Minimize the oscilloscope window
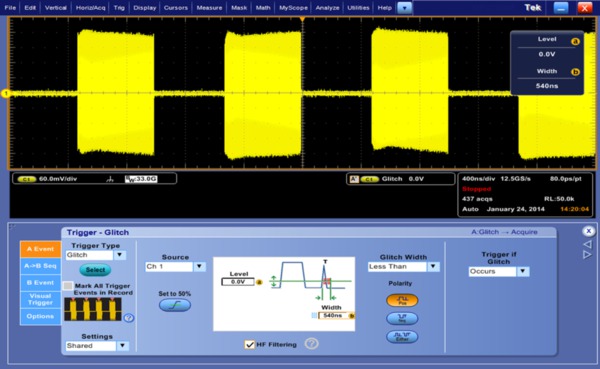Viewport: 600px width, 369px height. [x=561, y=8]
